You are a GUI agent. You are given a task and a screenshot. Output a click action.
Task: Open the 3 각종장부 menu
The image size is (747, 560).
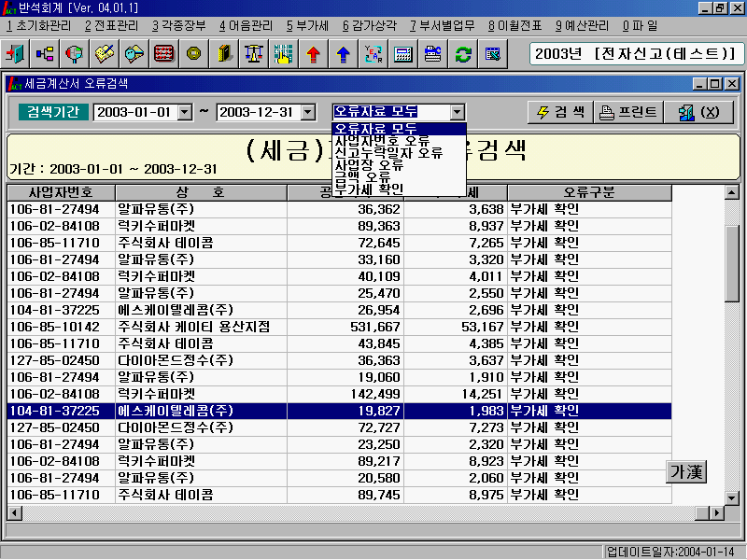(178, 26)
